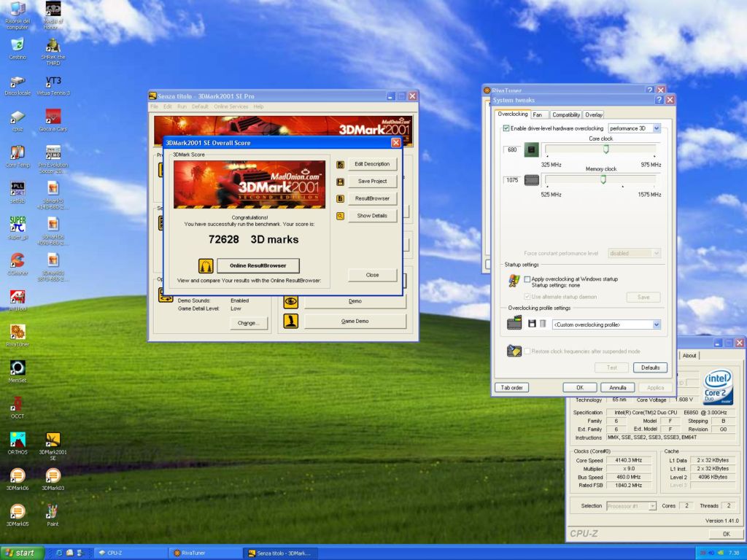Open the ResultBrowser button beside Save Project
The height and width of the screenshot is (560, 747).
pos(372,198)
